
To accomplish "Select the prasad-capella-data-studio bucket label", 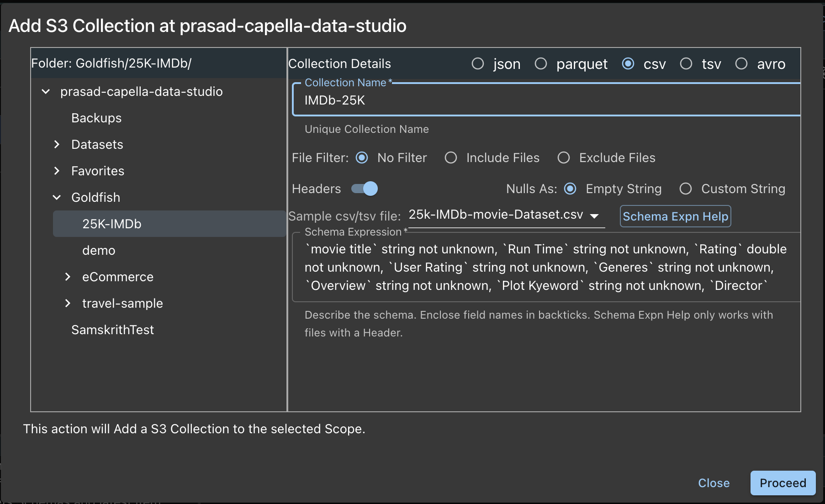I will point(142,91).
